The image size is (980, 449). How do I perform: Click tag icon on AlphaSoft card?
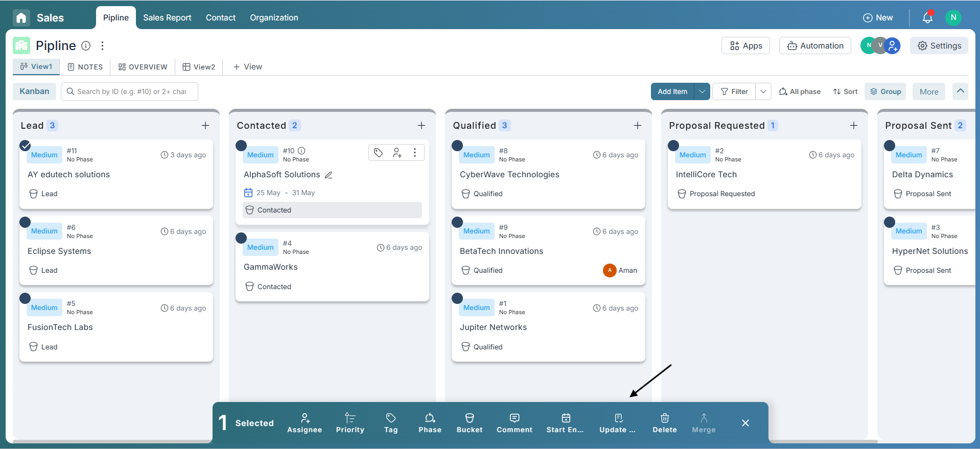pos(378,152)
